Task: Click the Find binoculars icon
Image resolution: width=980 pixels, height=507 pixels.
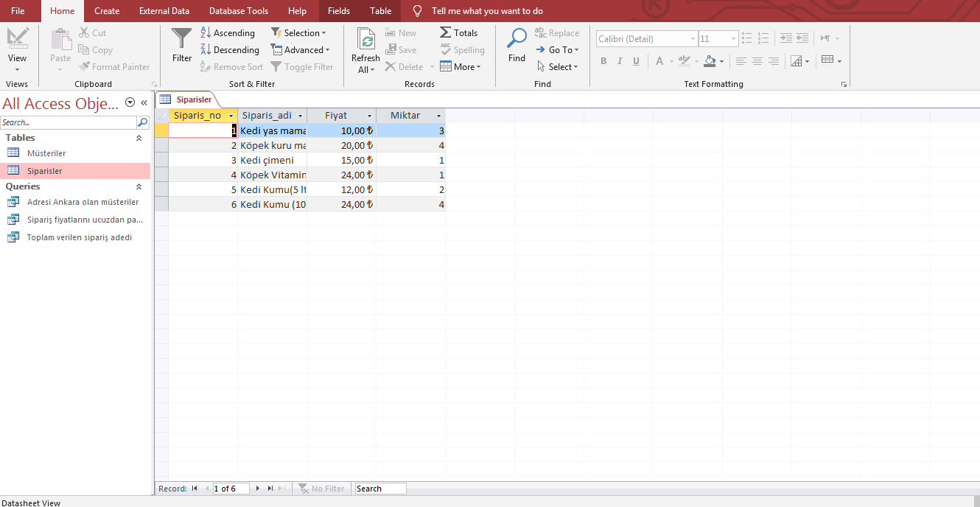Action: [x=517, y=39]
